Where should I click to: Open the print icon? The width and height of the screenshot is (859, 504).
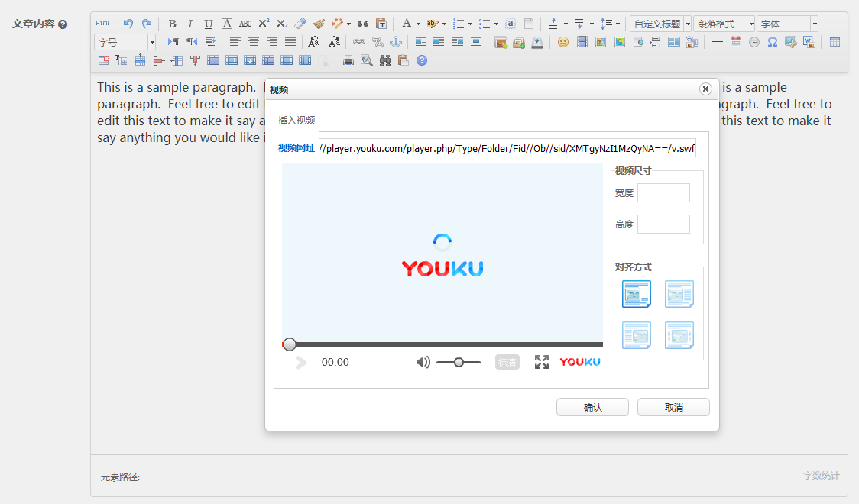pos(348,61)
